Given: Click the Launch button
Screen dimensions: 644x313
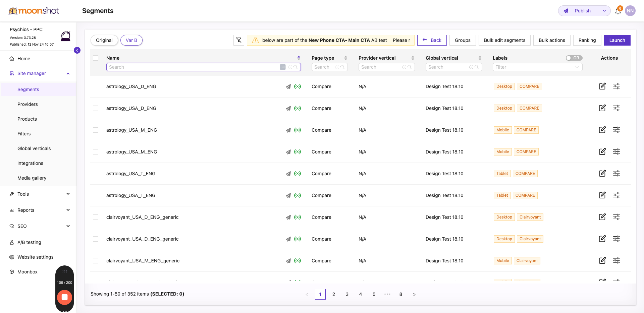Looking at the screenshot, I should [617, 40].
